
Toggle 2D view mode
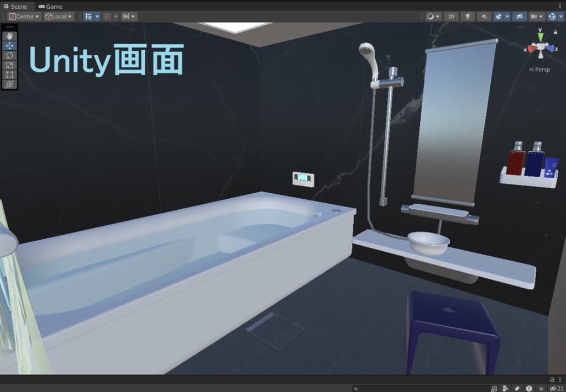tap(451, 17)
